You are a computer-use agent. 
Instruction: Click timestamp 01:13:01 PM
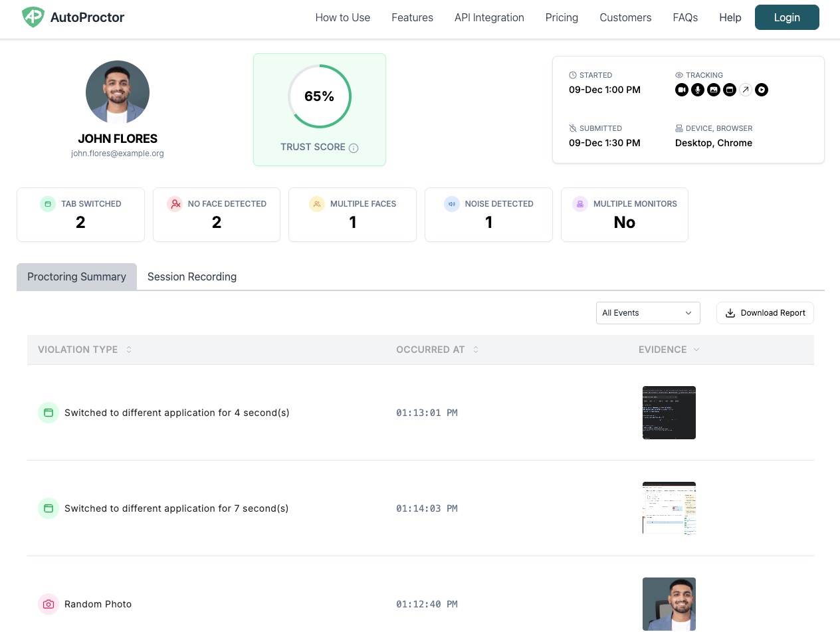click(427, 413)
